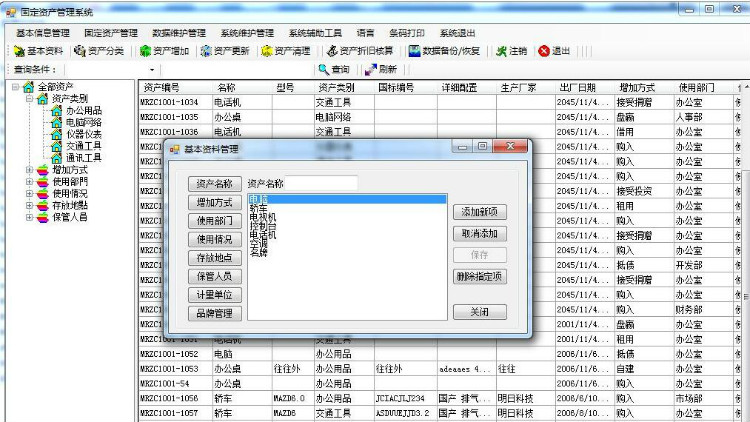This screenshot has width=750, height=422.
Task: Click the 资产名称 text input field
Action: [x=323, y=183]
